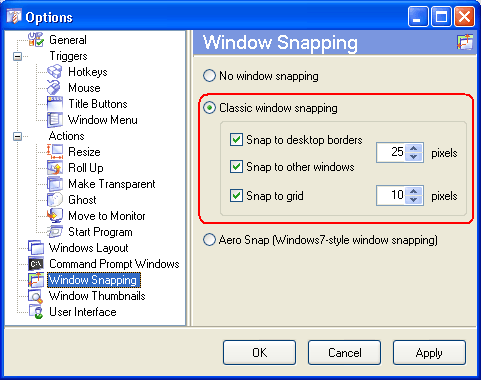Select Roll Up text in the tree
Image resolution: width=481 pixels, height=380 pixels.
86,168
